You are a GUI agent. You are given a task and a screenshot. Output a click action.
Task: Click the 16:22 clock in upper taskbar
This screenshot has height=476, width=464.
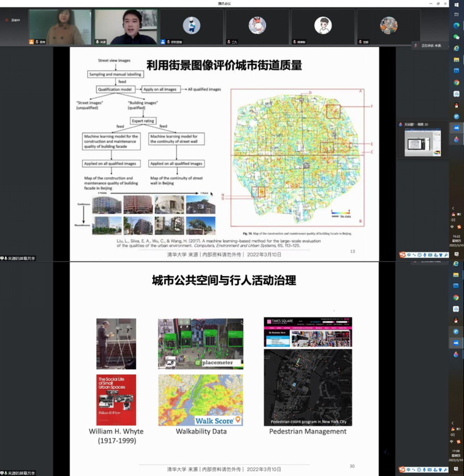click(x=456, y=237)
